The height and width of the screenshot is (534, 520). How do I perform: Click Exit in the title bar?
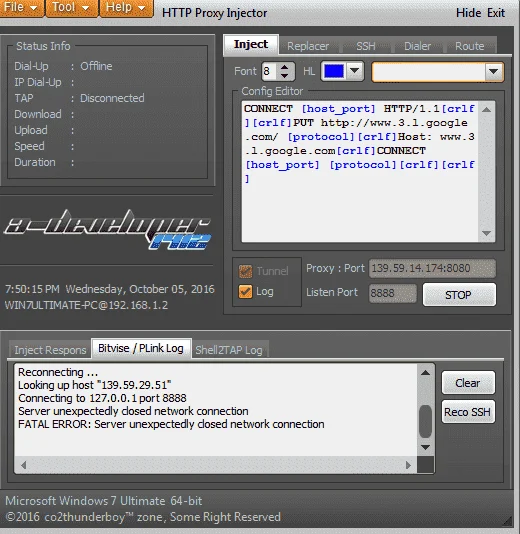[x=496, y=13]
